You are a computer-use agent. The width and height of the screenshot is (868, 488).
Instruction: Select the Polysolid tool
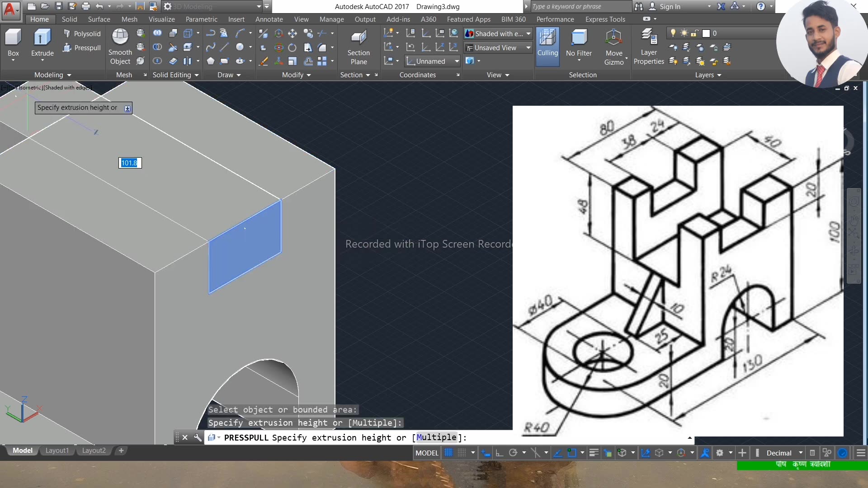point(82,33)
